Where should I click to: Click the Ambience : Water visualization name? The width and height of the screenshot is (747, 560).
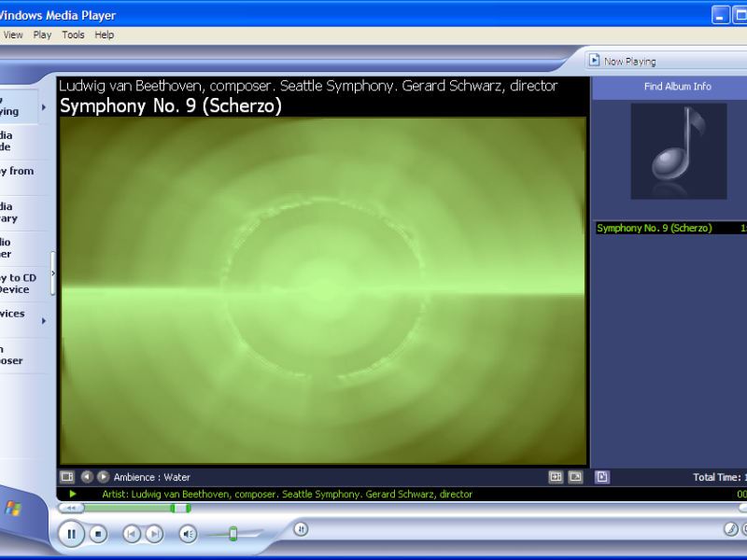[x=151, y=477]
